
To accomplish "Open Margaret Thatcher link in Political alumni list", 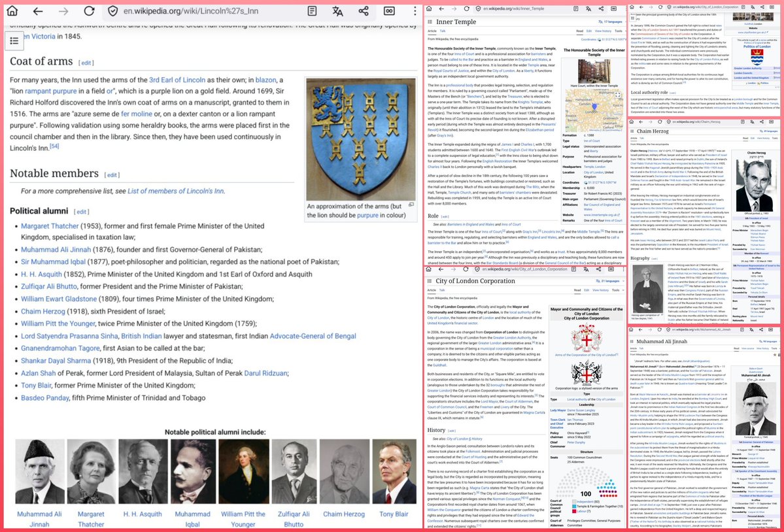I will (50, 225).
